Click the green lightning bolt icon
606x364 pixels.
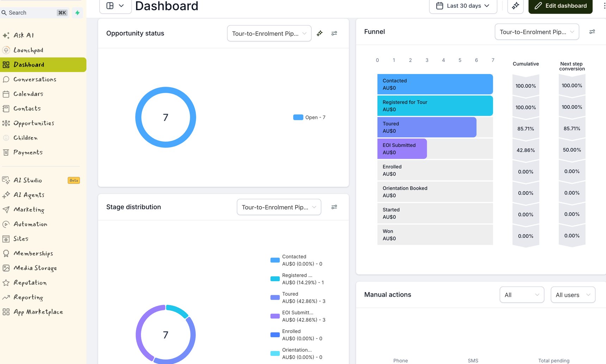[77, 13]
